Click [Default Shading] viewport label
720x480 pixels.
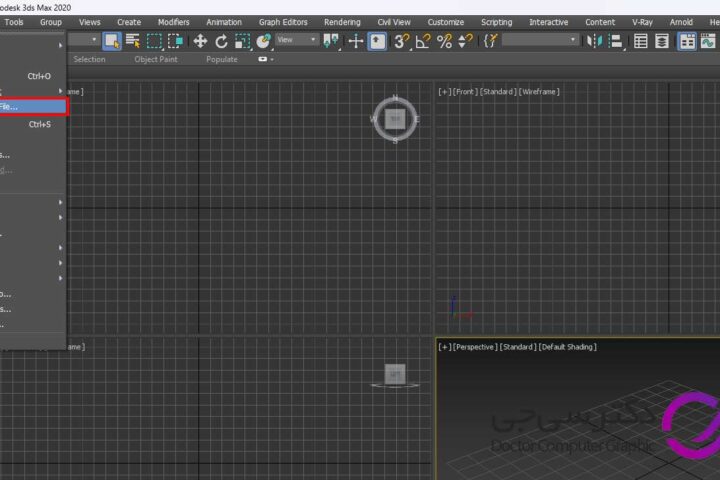coord(568,347)
